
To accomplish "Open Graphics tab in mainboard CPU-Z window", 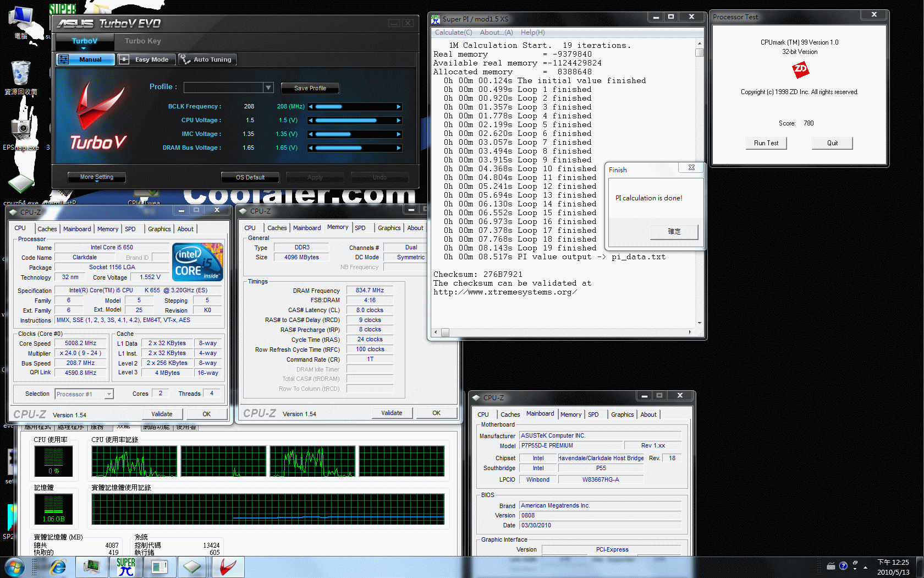I will (623, 415).
